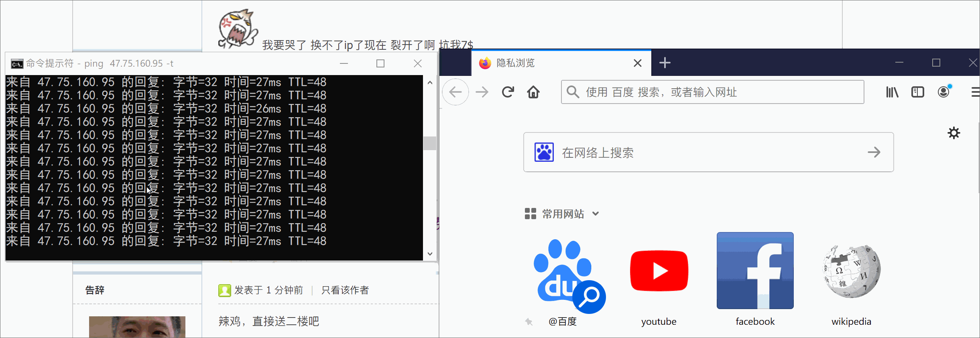980x338 pixels.
Task: Open a new Firefox tab
Action: click(x=665, y=63)
